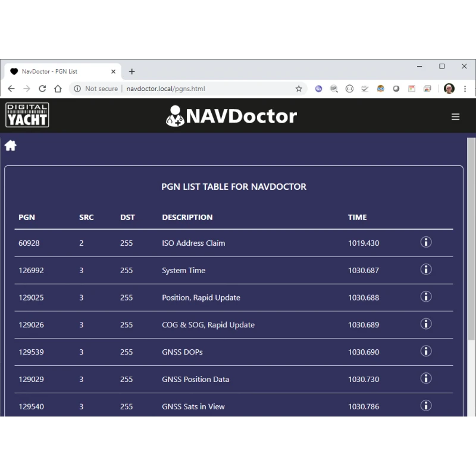Click the Digital Yacht logo
Viewport: 476px width, 476px height.
pyautogui.click(x=27, y=115)
